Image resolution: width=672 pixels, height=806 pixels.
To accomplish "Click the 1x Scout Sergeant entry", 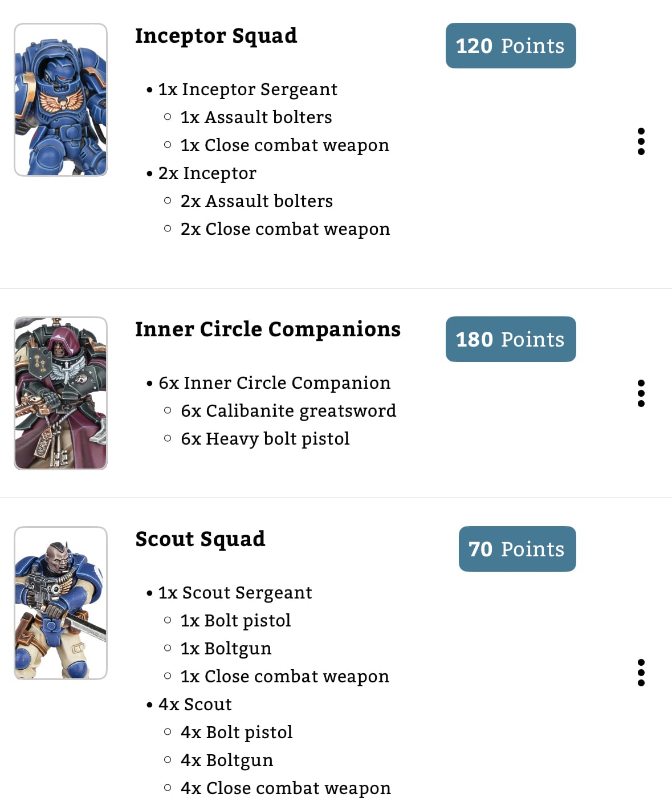I will 235,593.
